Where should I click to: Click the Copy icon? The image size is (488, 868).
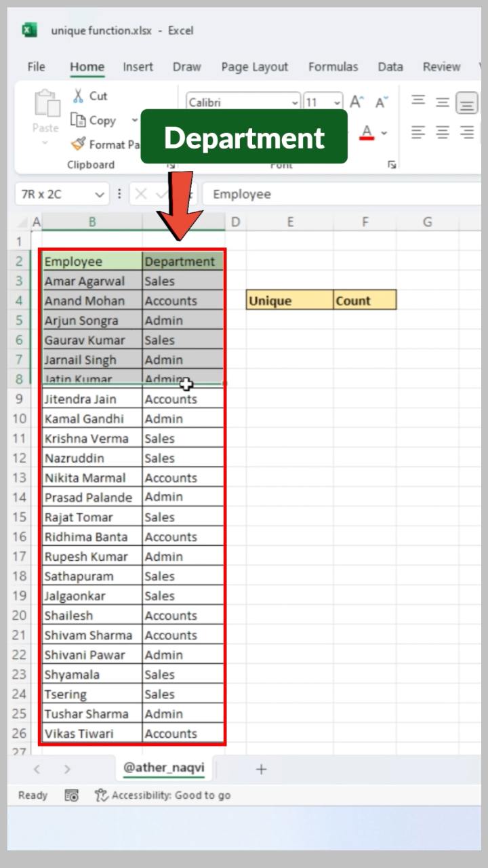click(x=79, y=120)
